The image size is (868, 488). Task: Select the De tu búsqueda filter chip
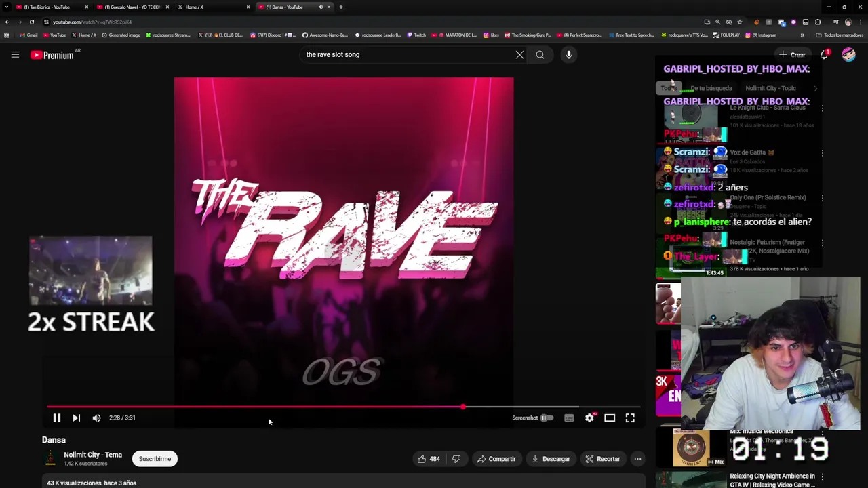pos(711,88)
